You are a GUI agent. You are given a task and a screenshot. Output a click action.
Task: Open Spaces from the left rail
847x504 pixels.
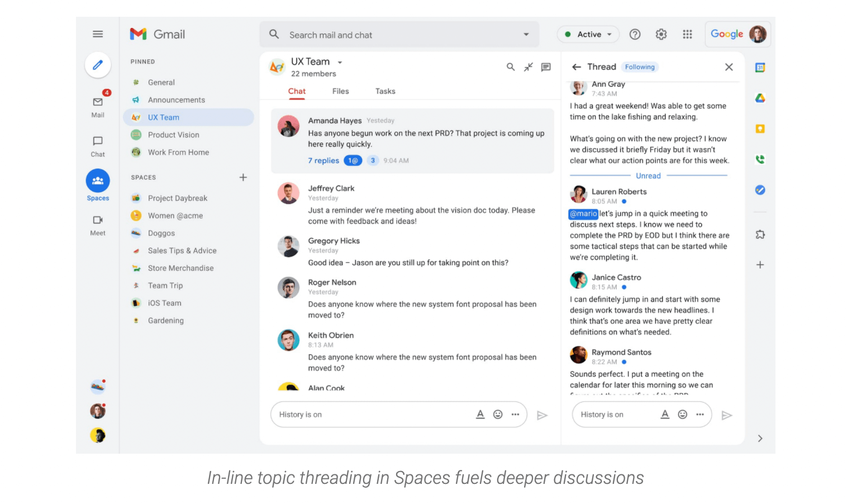coord(98,186)
